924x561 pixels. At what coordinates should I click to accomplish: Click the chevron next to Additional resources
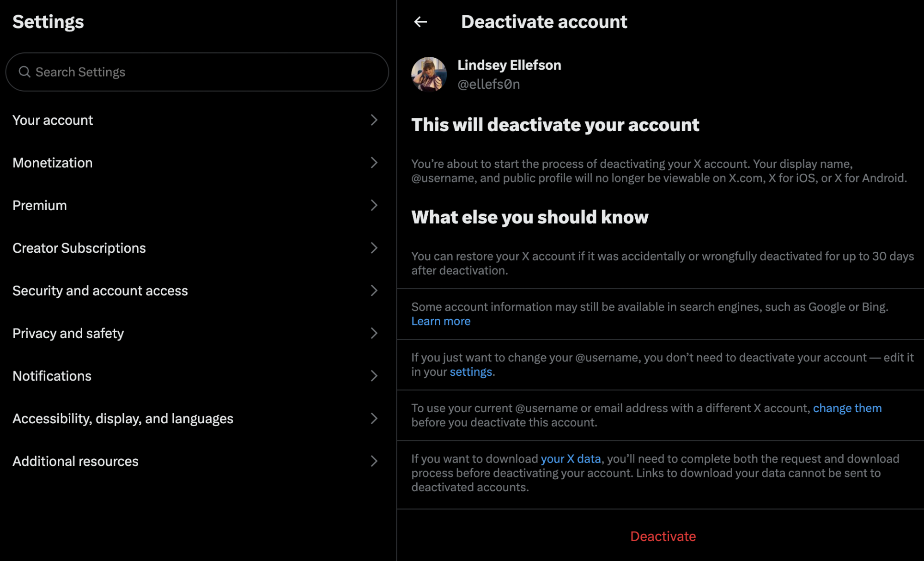(374, 461)
